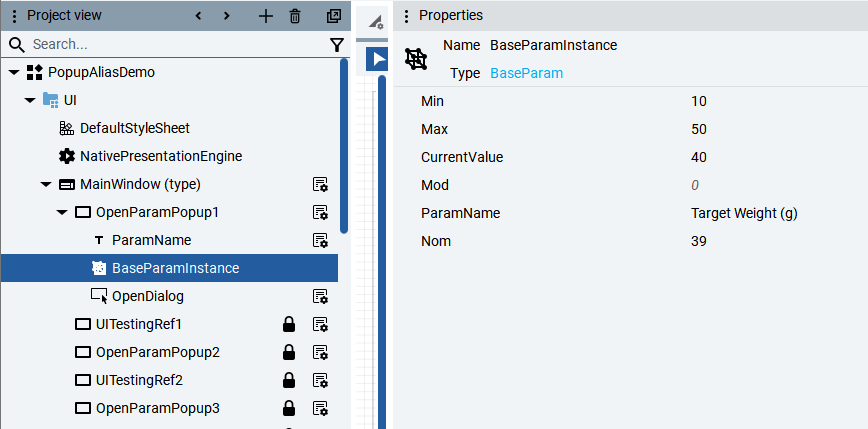Open OpenParamPopup1 properties settings icon
This screenshot has width=868, height=429.
point(321,212)
